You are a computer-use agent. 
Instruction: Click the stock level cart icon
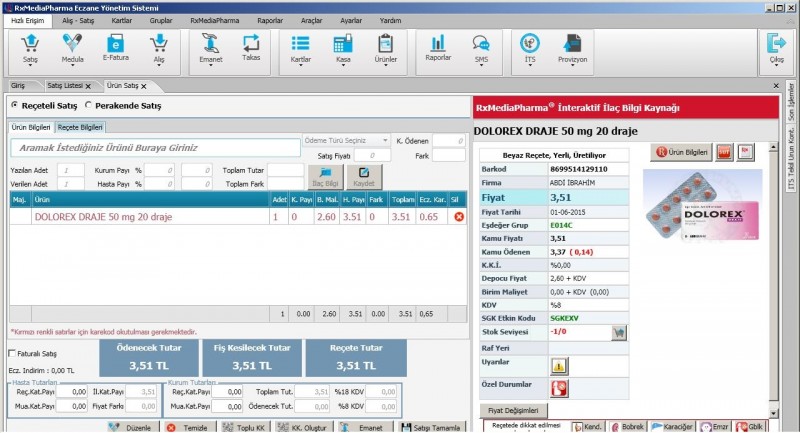coord(619,332)
